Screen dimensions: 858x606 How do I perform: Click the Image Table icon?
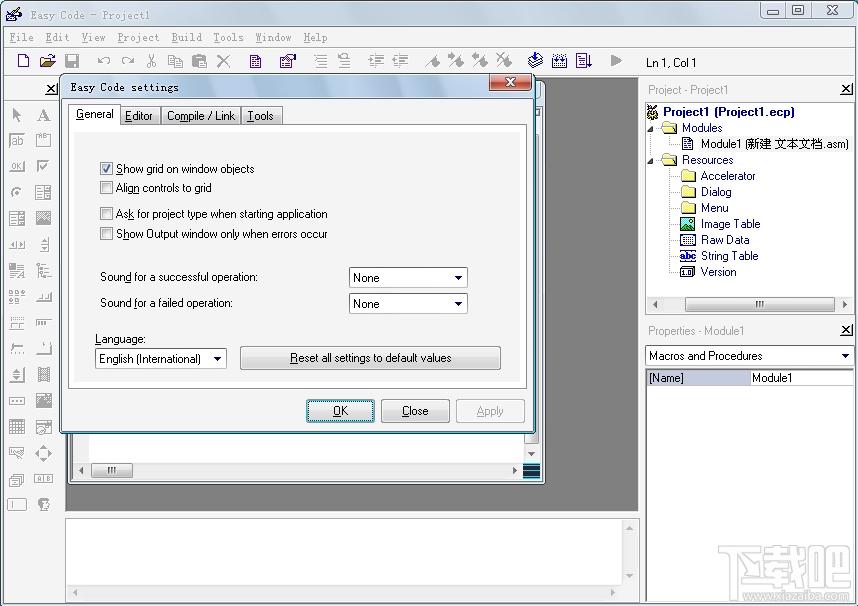[687, 224]
